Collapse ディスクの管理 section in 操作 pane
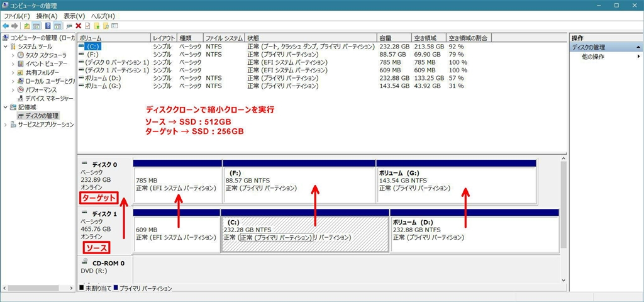The height and width of the screenshot is (302, 644). [638, 47]
